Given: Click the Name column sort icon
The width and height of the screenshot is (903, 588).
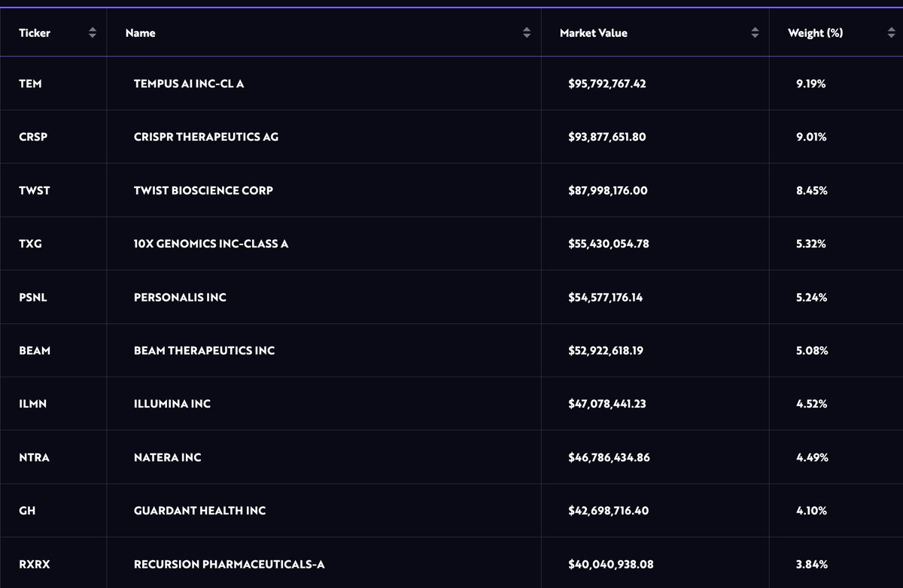Looking at the screenshot, I should click(x=527, y=33).
